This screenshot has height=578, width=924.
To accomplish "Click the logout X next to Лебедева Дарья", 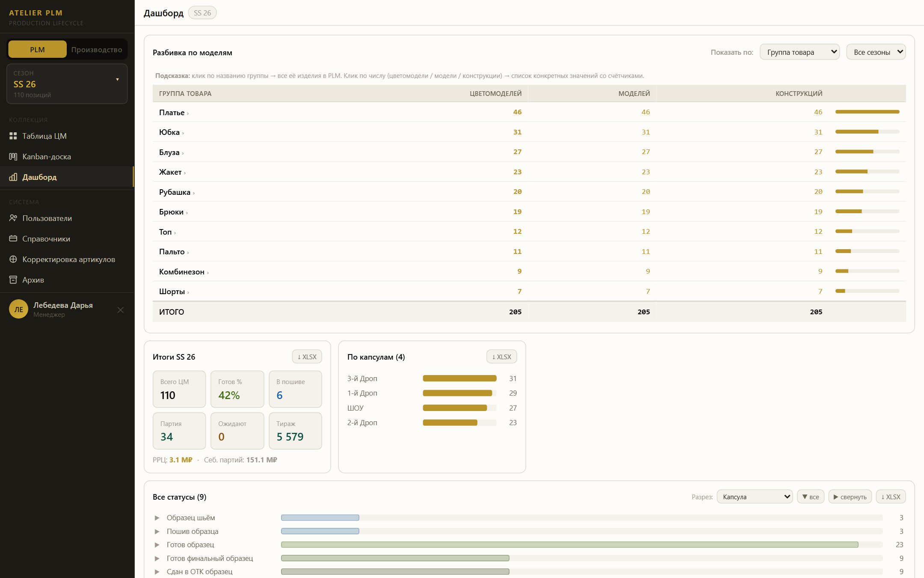I will coord(121,310).
